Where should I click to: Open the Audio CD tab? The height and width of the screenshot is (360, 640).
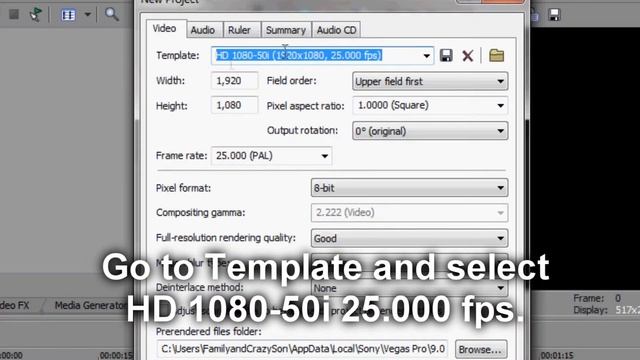pos(336,30)
